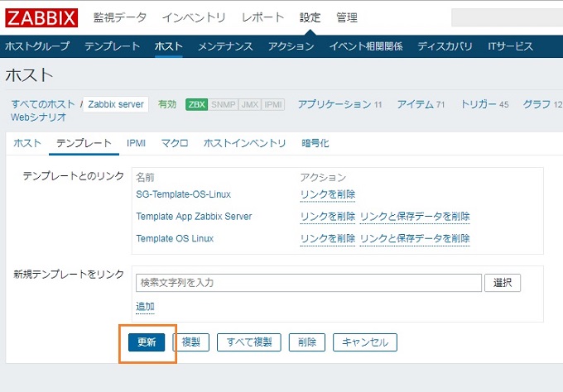Open Webシナリオ link
Viewport: 563px width, 392px height.
[x=38, y=117]
